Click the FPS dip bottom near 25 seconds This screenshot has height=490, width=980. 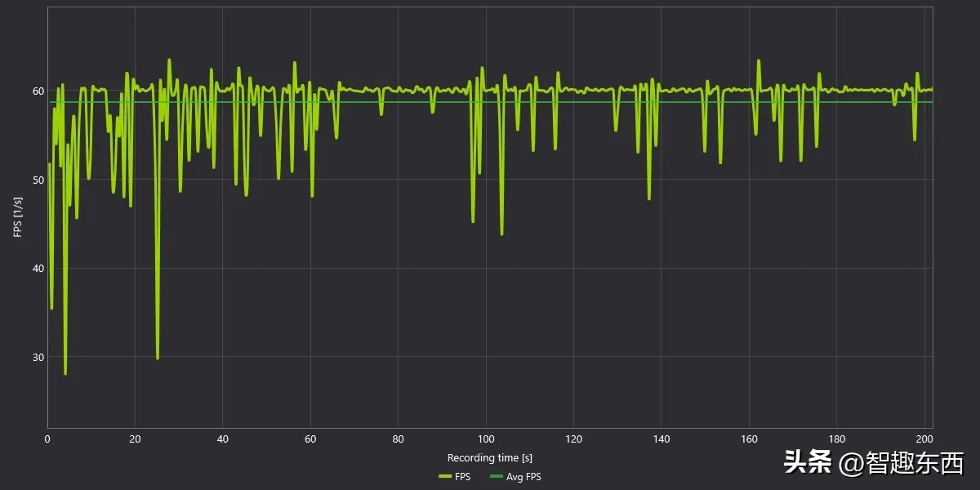coord(158,358)
